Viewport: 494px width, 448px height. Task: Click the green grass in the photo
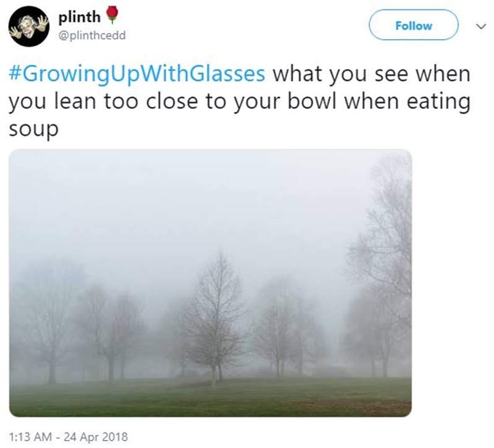click(211, 397)
